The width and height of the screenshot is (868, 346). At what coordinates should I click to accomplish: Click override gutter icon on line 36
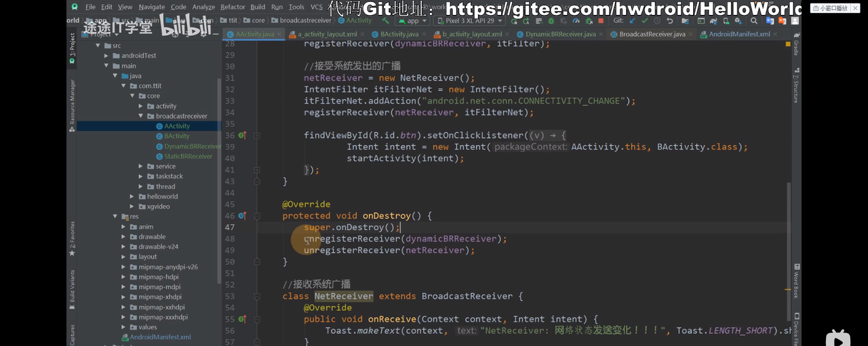[241, 136]
